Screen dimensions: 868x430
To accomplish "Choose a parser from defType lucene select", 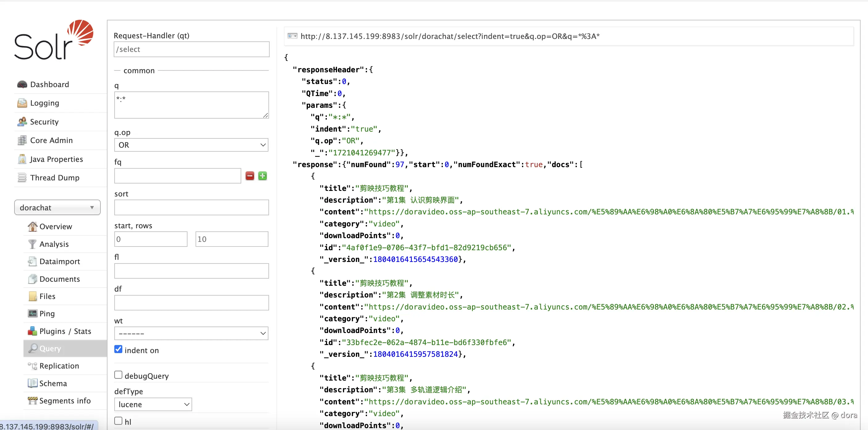I will (x=153, y=404).
